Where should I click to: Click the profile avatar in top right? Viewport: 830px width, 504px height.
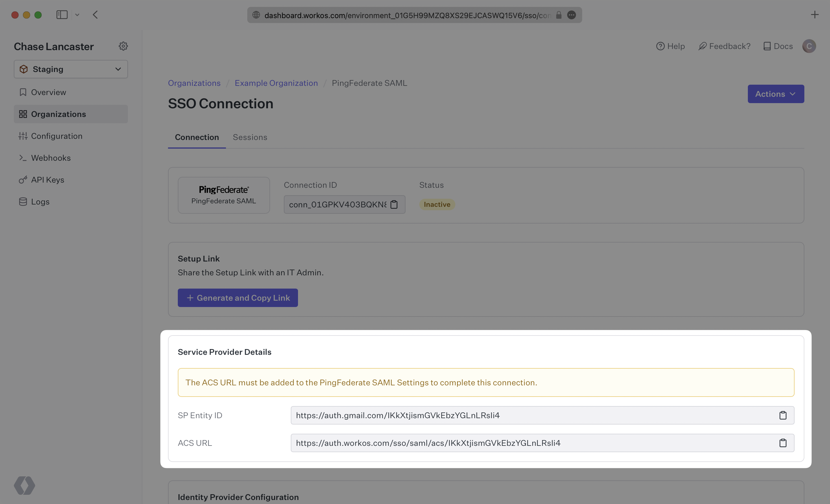tap(810, 46)
